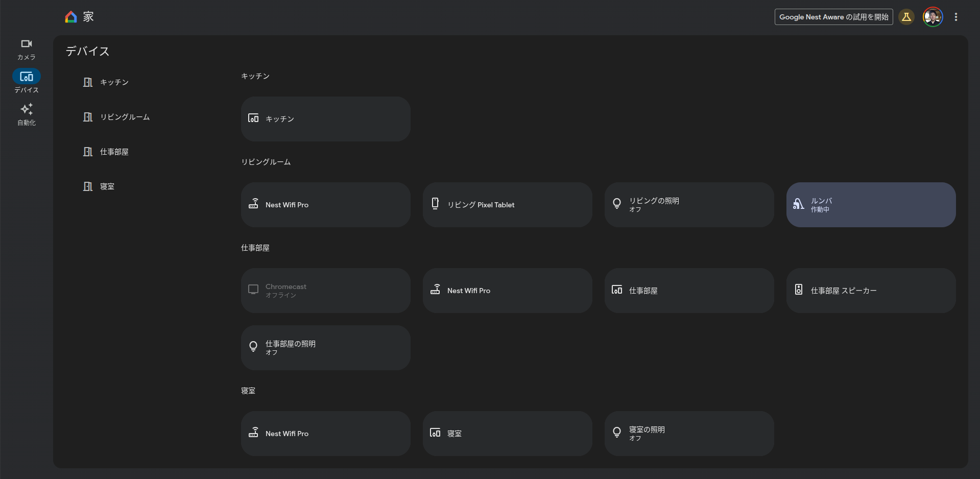Click the door icon beside リビングルーム in room list

(x=88, y=117)
